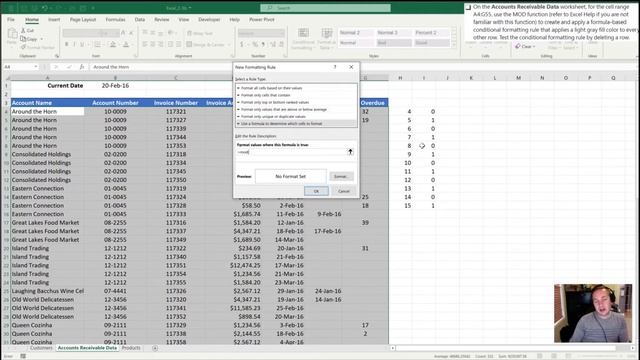The image size is (640, 360).
Task: Click the Insert Function fx icon
Action: 82,67
